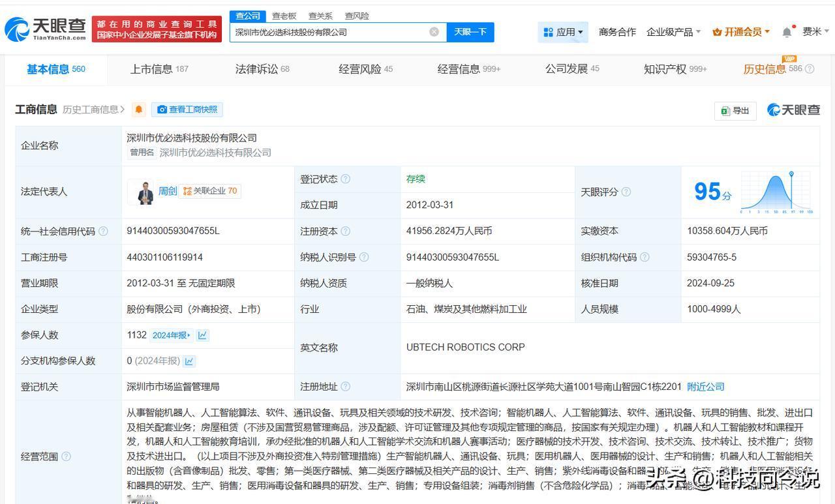This screenshot has height=504, width=835.
Task: Select the 查关系 search tab
Action: coord(320,16)
